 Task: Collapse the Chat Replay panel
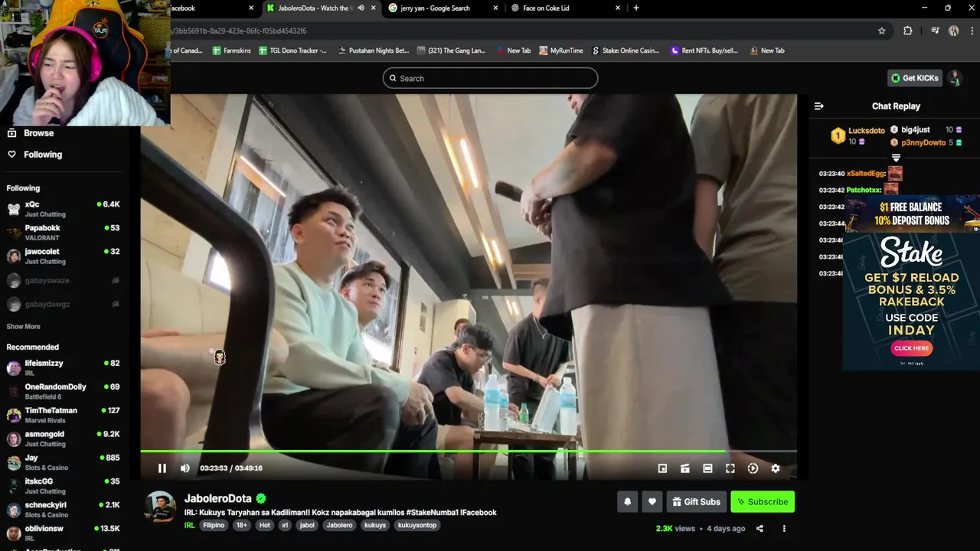pyautogui.click(x=818, y=106)
